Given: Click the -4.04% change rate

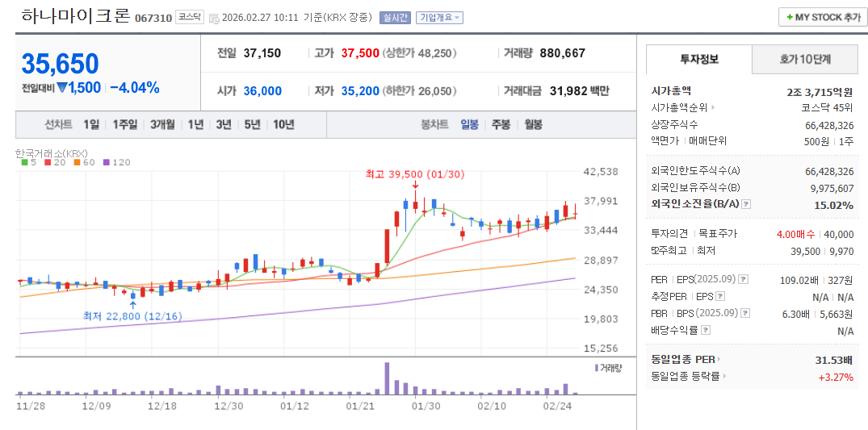Looking at the screenshot, I should point(135,87).
